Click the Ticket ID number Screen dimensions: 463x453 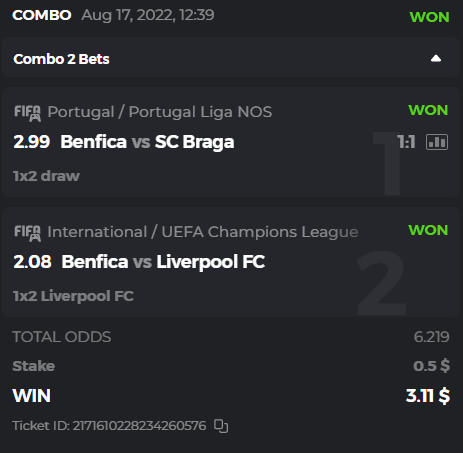tap(139, 426)
